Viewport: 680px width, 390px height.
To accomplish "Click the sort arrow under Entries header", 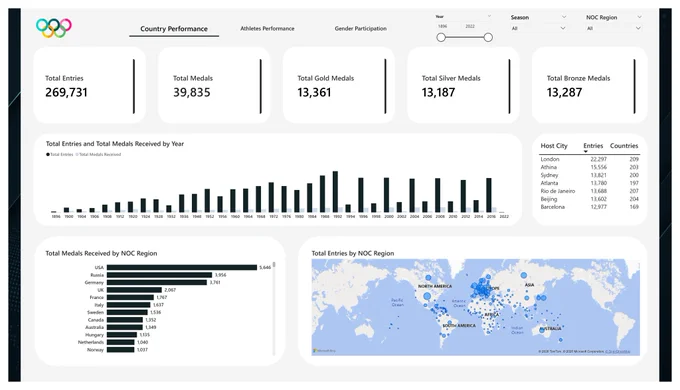I will (585, 151).
